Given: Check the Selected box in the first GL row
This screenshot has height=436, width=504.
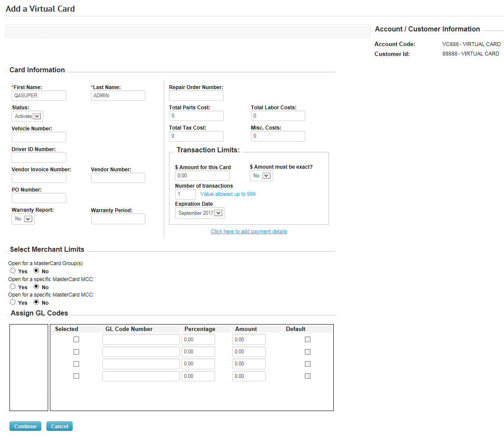Looking at the screenshot, I should pos(76,339).
